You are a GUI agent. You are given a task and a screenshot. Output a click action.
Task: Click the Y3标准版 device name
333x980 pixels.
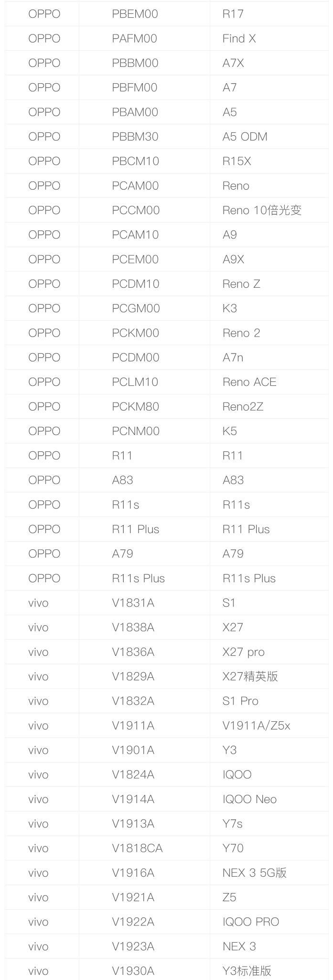(247, 971)
